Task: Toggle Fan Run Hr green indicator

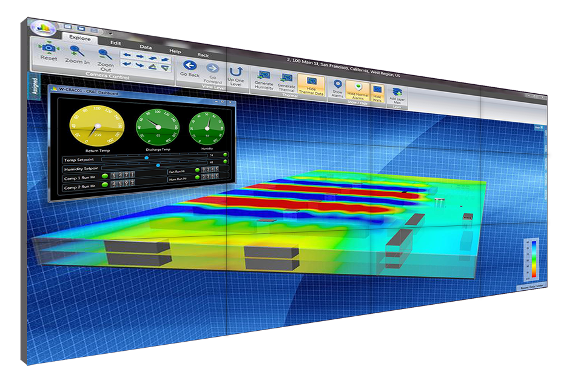Action: [x=197, y=170]
